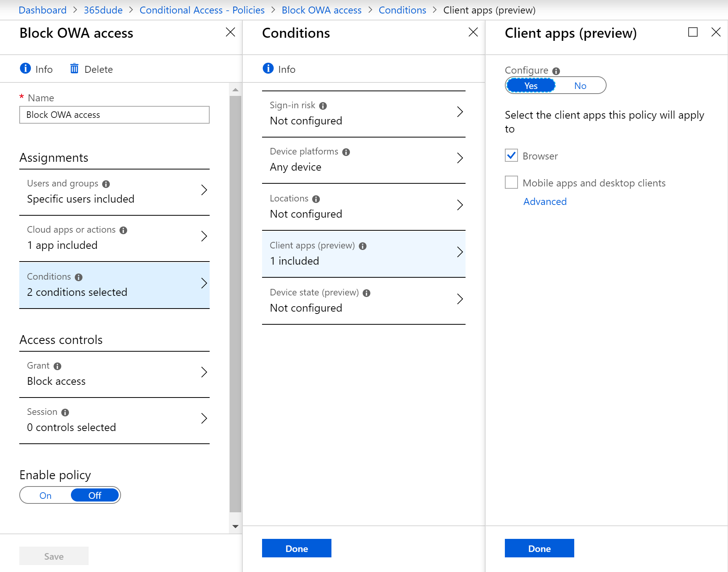Click the info icon beside Cloud apps or actions

pyautogui.click(x=123, y=230)
